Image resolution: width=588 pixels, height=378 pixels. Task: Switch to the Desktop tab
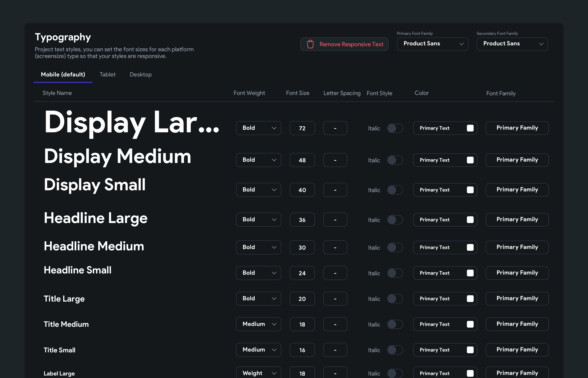(x=141, y=75)
